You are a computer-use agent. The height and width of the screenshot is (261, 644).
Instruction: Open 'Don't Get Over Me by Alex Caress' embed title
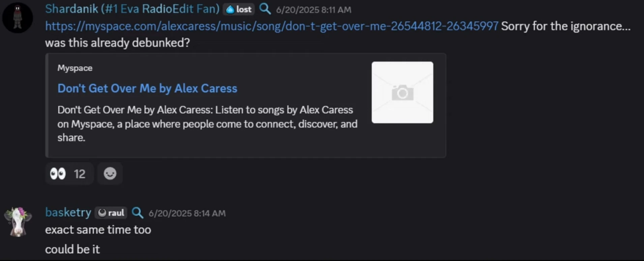click(x=147, y=88)
